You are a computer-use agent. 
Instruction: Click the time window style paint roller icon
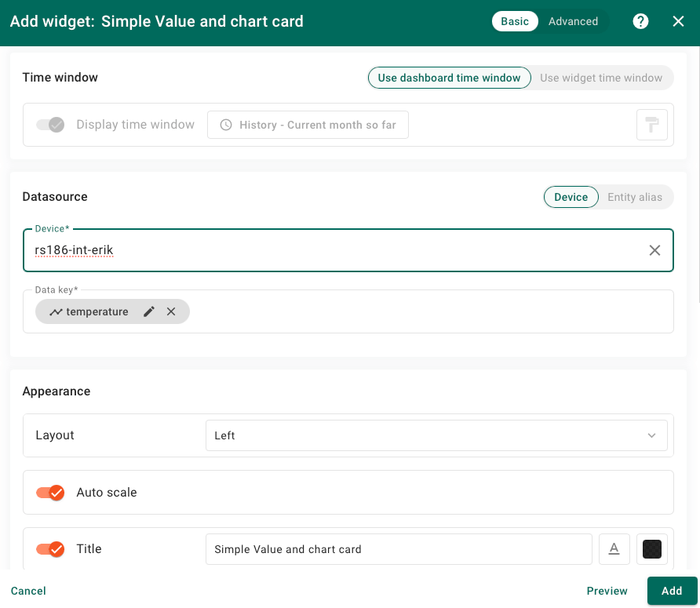tap(651, 125)
